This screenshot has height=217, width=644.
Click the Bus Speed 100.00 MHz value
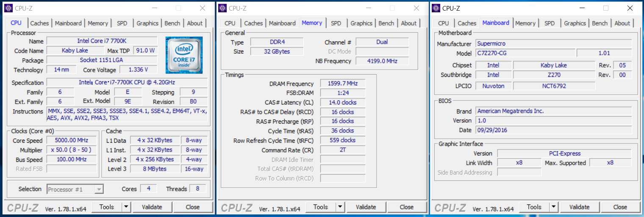point(71,159)
